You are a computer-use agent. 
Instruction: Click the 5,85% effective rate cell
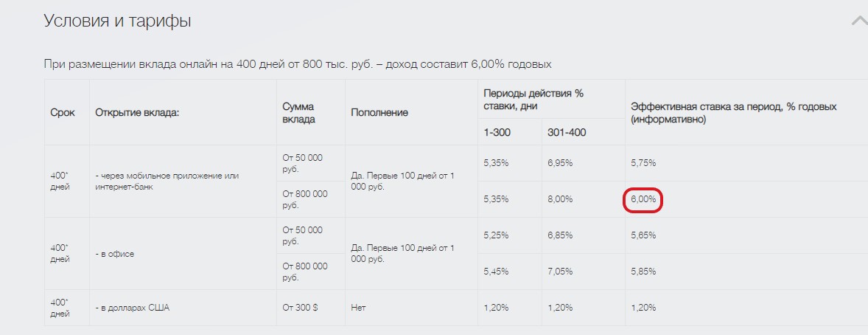(643, 272)
